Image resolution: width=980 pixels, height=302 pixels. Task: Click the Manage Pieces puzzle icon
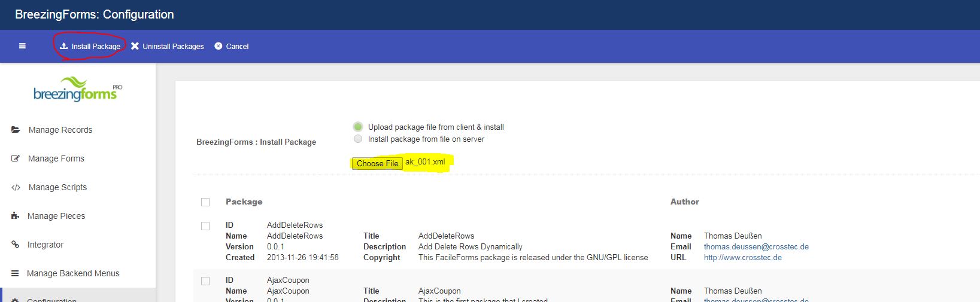(15, 216)
